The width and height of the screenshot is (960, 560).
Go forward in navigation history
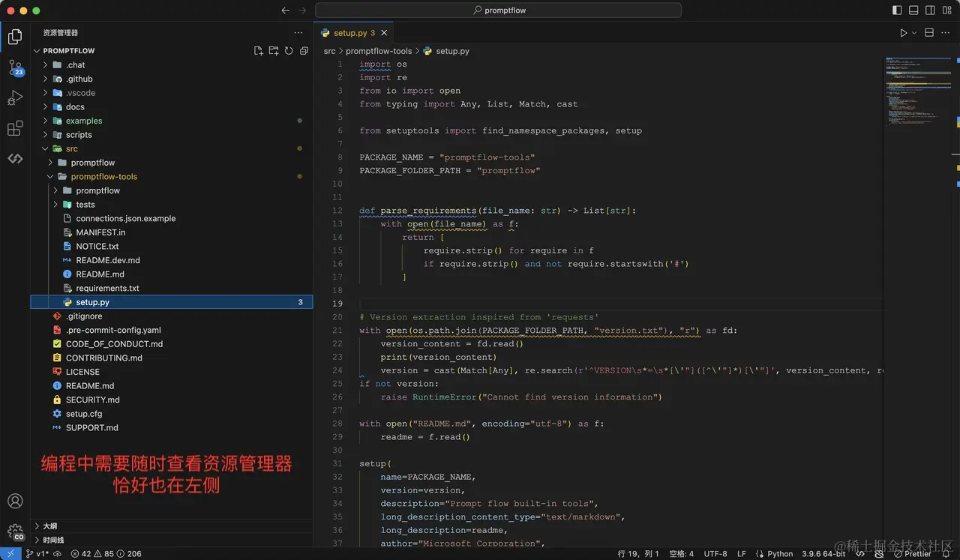[x=302, y=10]
